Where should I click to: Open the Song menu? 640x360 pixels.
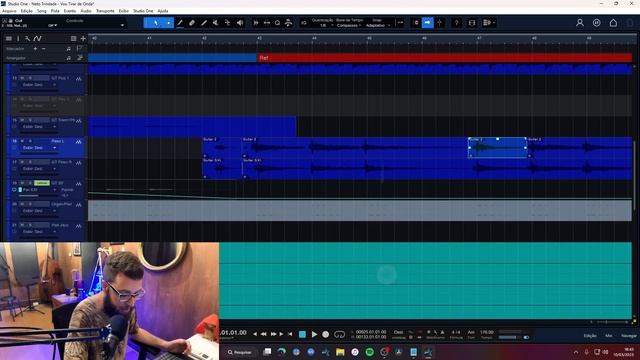(42, 11)
